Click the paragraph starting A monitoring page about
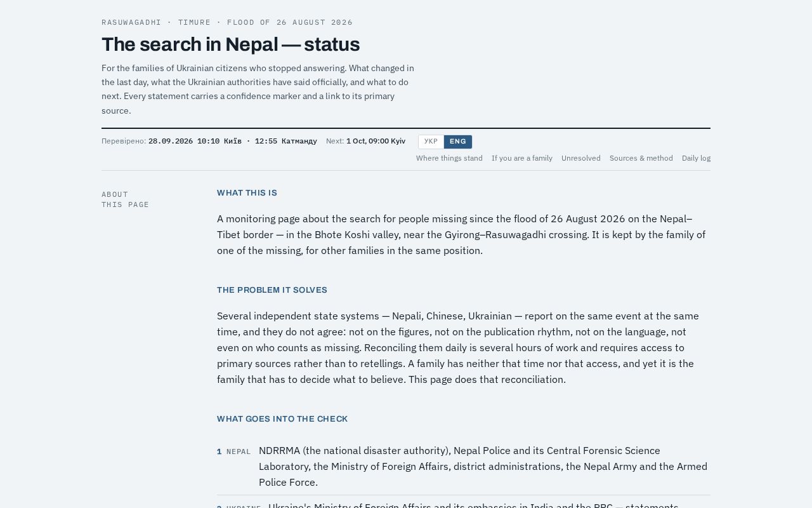Viewport: 812px width, 508px height. click(x=461, y=235)
